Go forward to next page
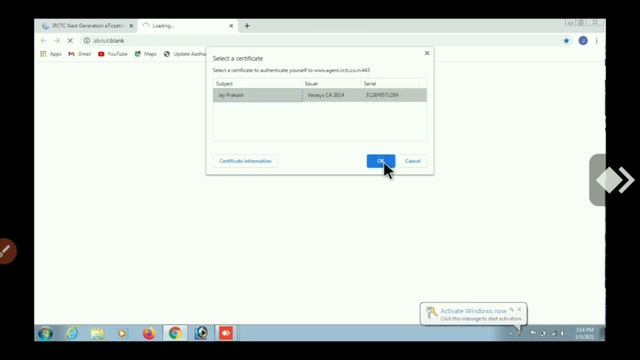The image size is (640, 360). pos(57,40)
